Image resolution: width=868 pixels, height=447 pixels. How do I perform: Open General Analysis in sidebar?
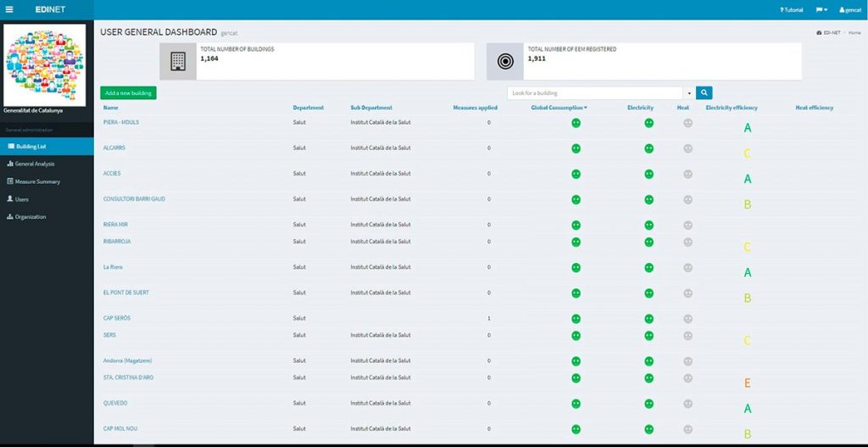click(x=35, y=164)
